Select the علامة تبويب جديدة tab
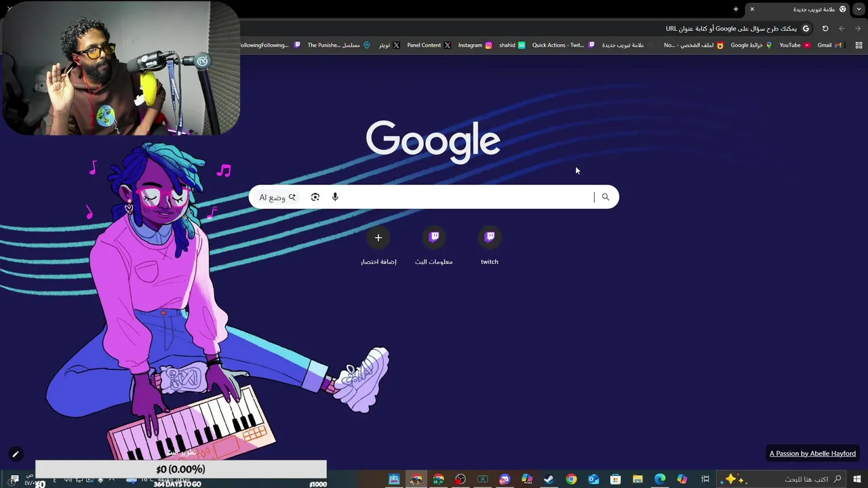Viewport: 868px width, 488px height. click(799, 9)
